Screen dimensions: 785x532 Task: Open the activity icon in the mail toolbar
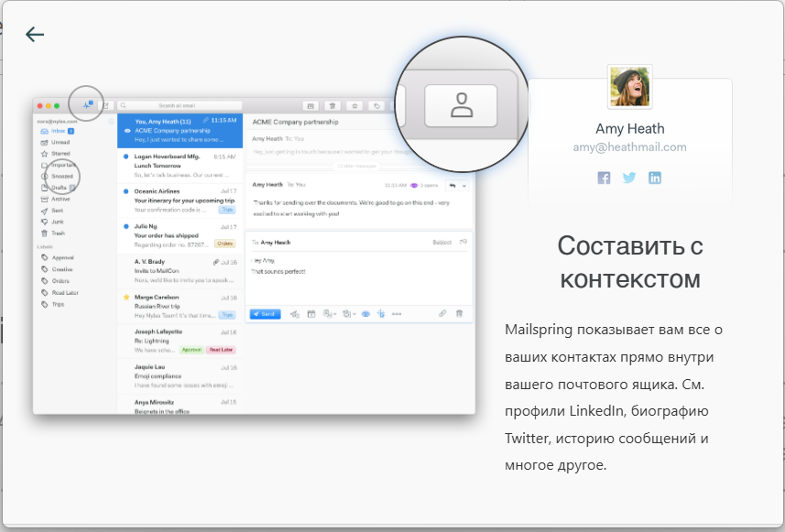click(87, 105)
